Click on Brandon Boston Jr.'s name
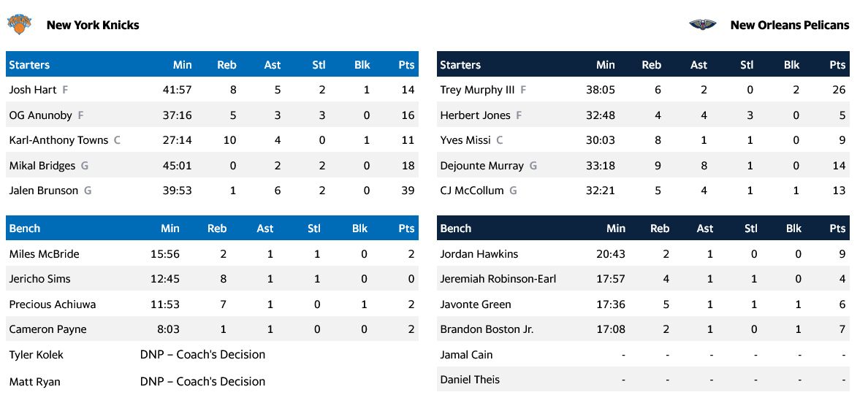Screen dimensions: 868x395 [x=487, y=329]
